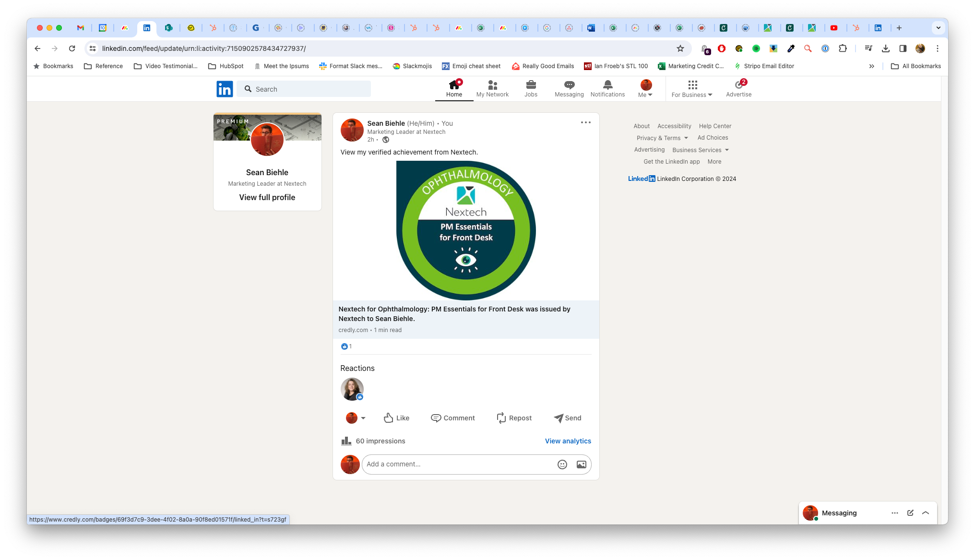Toggle Like on the post
Screen dimensions: 975x560
click(396, 418)
